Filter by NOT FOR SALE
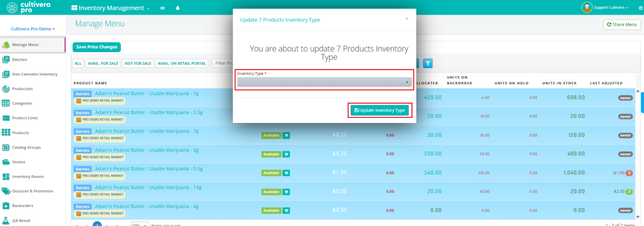 coord(138,63)
